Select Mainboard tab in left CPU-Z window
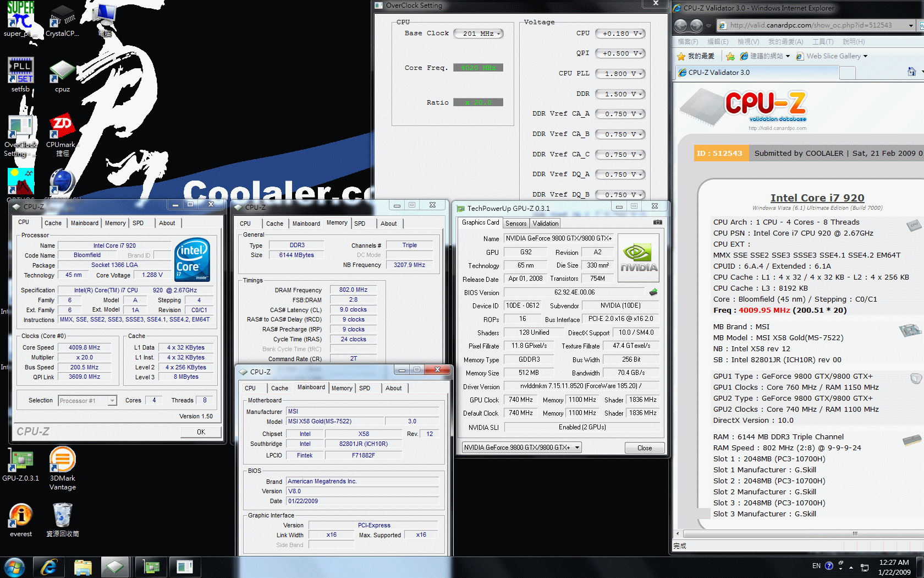This screenshot has width=924, height=578. pyautogui.click(x=84, y=223)
